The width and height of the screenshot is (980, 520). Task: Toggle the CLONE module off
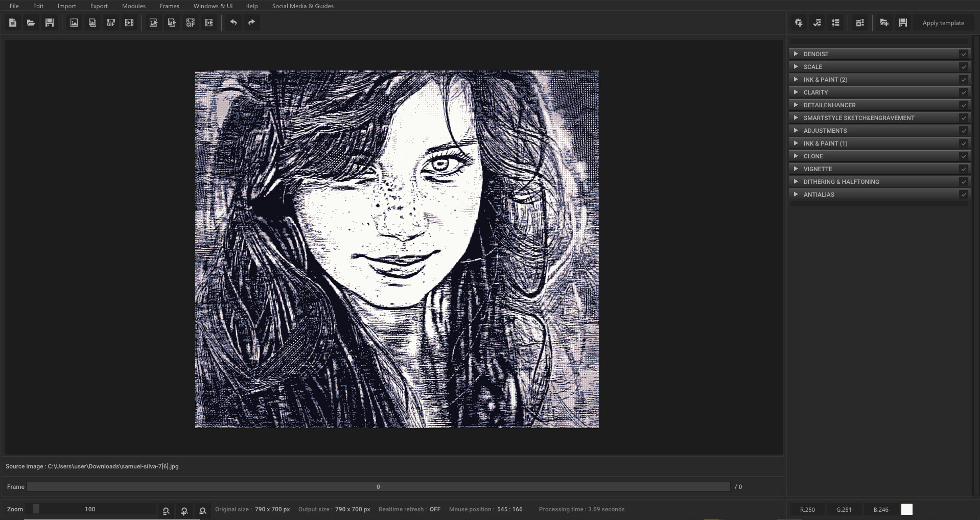(x=964, y=156)
